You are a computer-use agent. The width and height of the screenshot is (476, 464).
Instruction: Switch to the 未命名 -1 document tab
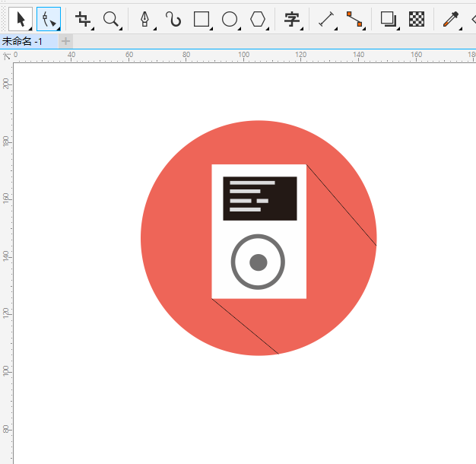[21, 41]
